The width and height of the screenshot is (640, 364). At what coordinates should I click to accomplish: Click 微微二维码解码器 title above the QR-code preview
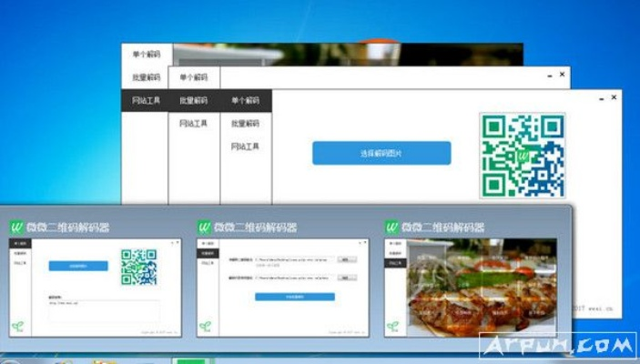(x=68, y=227)
